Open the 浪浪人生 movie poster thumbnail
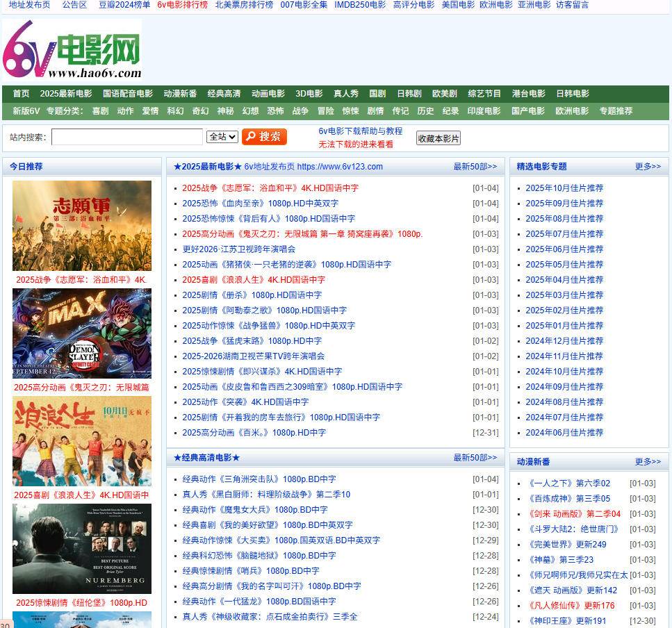The width and height of the screenshot is (672, 628). [82, 441]
